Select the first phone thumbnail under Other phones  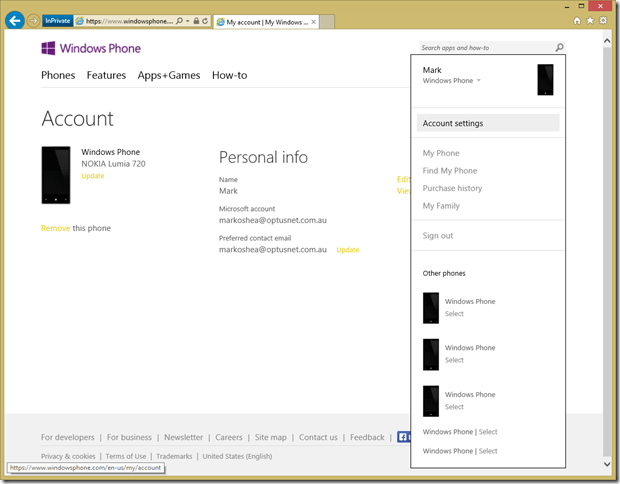click(x=431, y=308)
